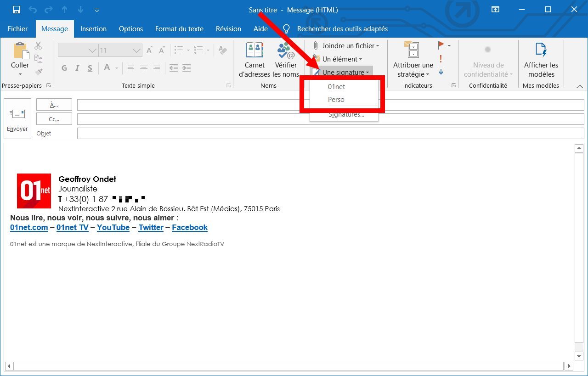Toggle low importance blue arrow
The image size is (588, 376).
[441, 72]
